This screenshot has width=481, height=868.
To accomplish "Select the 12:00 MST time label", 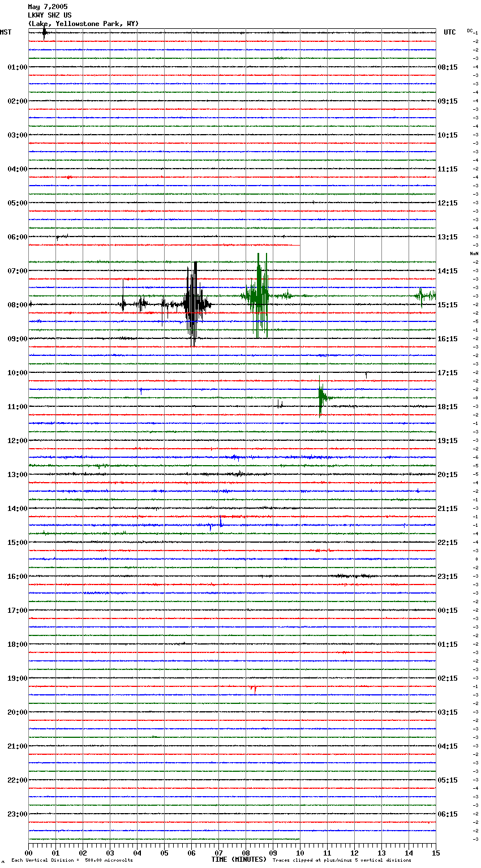I will click(x=17, y=441).
